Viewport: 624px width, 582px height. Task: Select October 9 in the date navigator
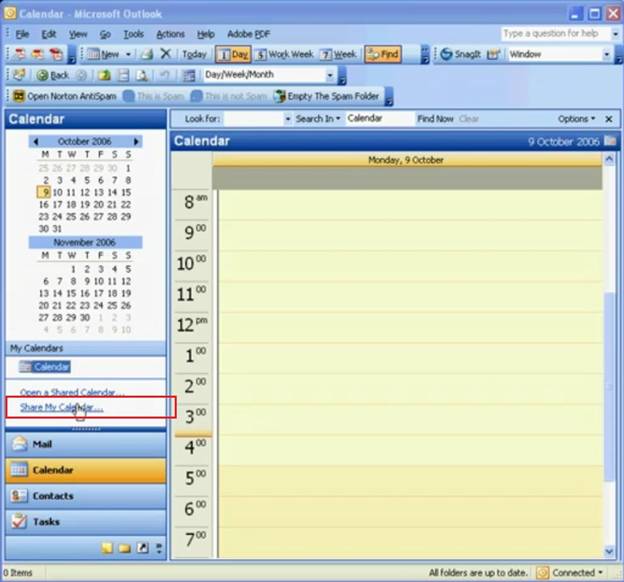45,192
